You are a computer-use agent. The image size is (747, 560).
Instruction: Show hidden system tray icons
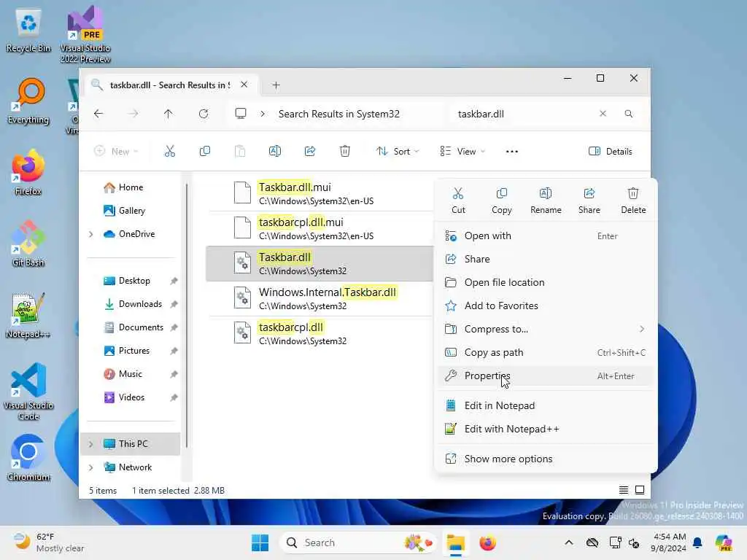569,542
